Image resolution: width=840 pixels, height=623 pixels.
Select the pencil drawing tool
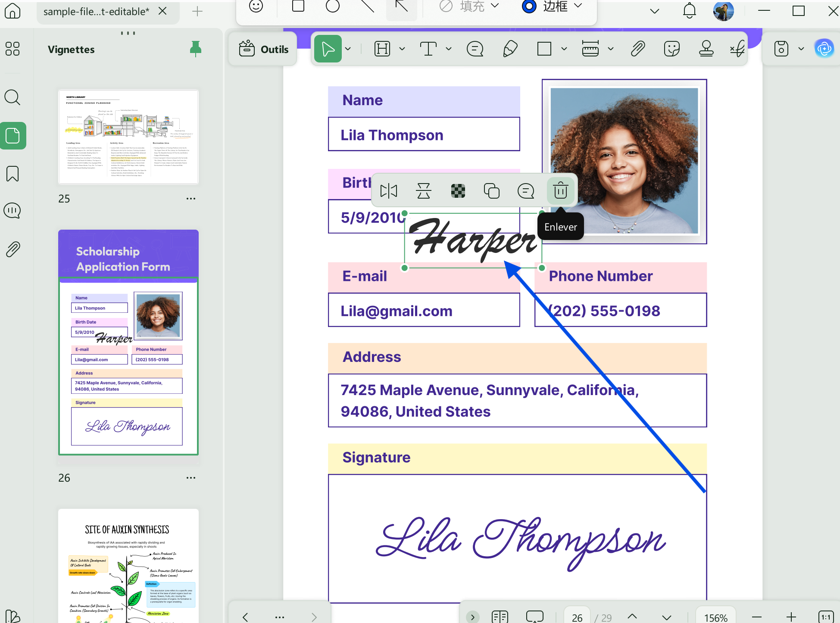pos(510,49)
